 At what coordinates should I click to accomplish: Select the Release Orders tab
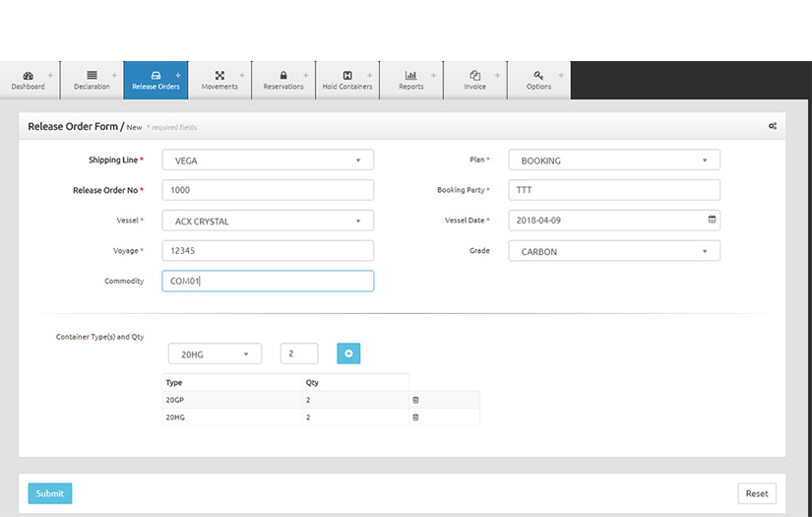[x=156, y=81]
